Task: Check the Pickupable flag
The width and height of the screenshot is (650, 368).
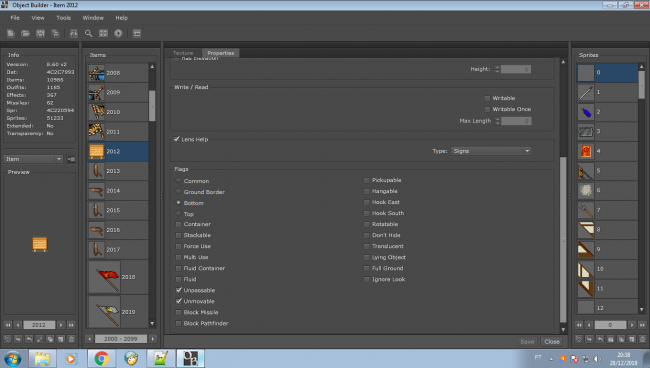Action: coord(366,180)
